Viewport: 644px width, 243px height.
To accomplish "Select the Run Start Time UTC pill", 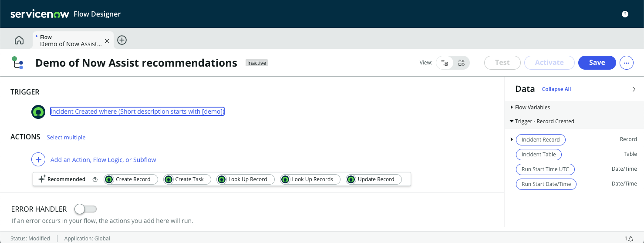I will (x=545, y=169).
